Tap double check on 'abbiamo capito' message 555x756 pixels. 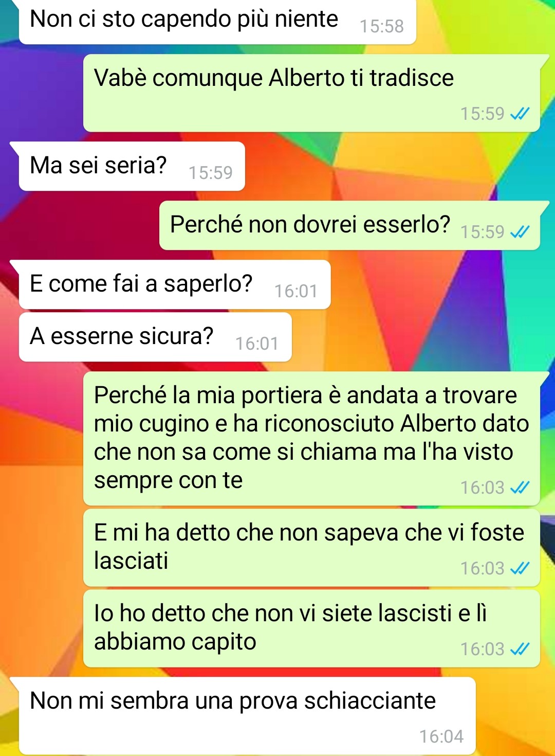[520, 649]
